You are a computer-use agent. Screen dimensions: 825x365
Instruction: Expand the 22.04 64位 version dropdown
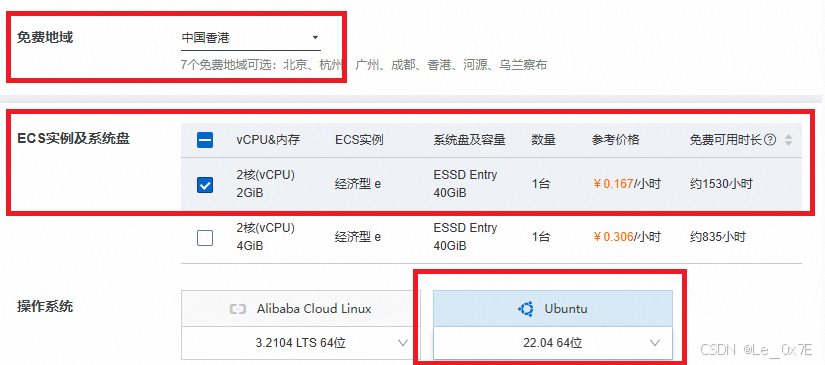(x=553, y=343)
